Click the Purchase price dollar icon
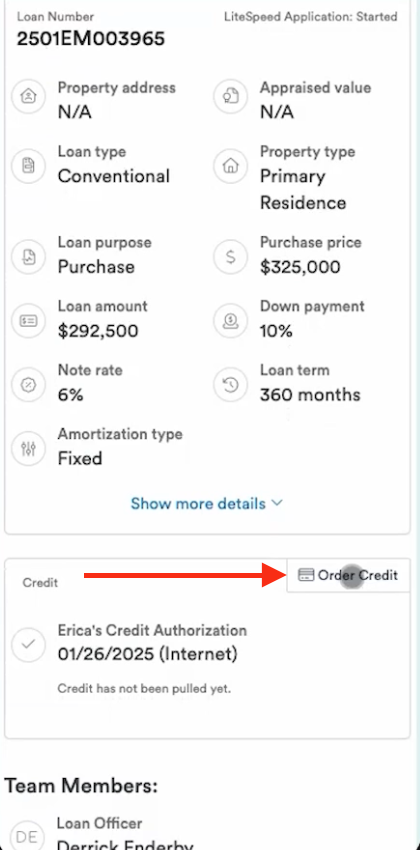 [x=231, y=257]
